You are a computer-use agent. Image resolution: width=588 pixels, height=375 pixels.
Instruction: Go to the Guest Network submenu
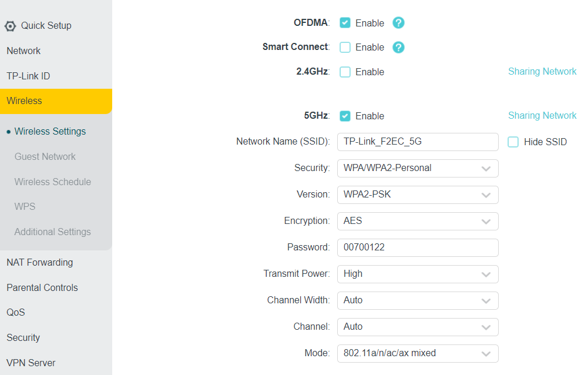click(45, 157)
